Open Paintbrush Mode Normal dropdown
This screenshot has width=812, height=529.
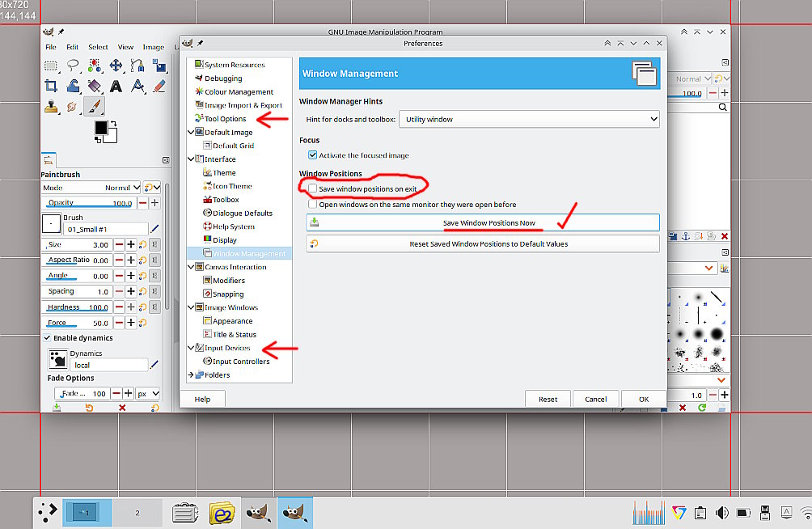[x=92, y=188]
